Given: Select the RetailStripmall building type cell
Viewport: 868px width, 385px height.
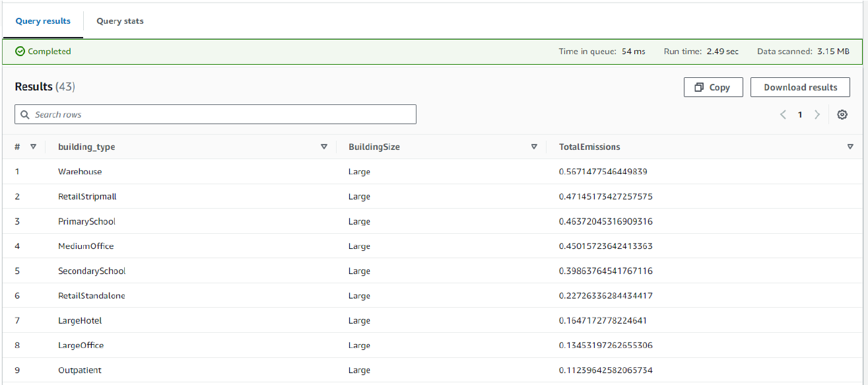Looking at the screenshot, I should click(87, 197).
